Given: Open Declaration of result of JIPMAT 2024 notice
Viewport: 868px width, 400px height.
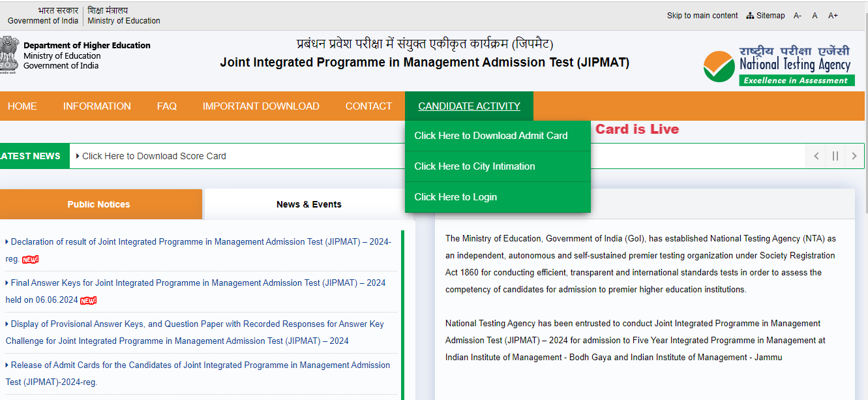Looking at the screenshot, I should [198, 250].
